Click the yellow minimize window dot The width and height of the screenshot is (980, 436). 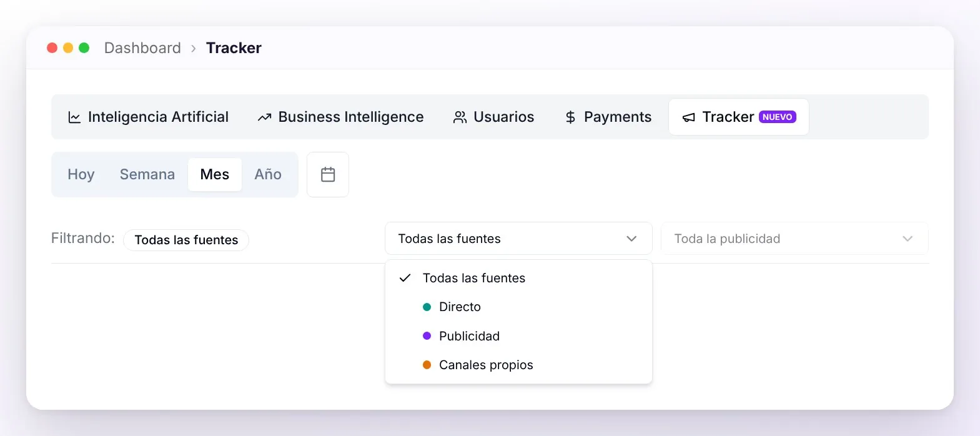coord(68,48)
